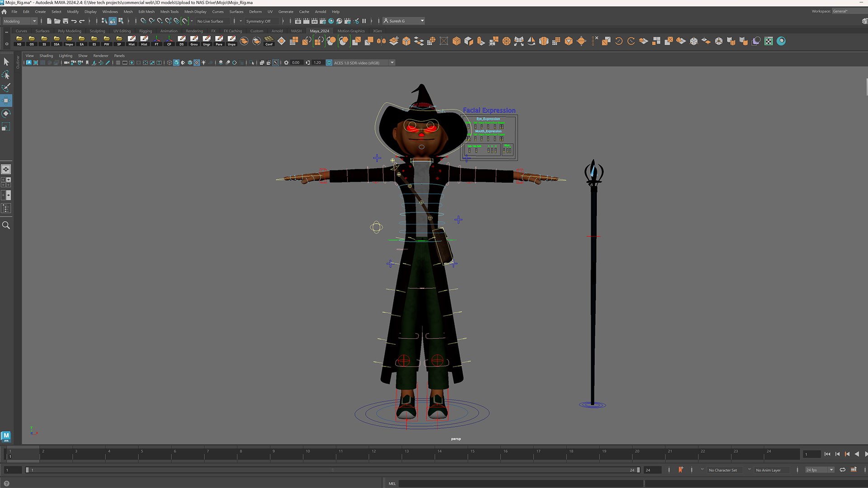Open the Modeling menu set dropdown
Screen dimensions: 868x488
point(20,21)
